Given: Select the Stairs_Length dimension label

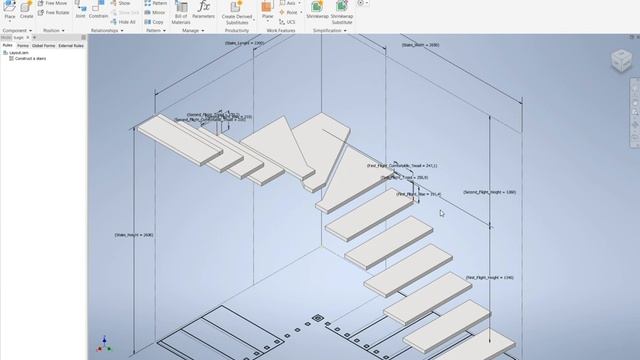Looking at the screenshot, I should (x=244, y=43).
